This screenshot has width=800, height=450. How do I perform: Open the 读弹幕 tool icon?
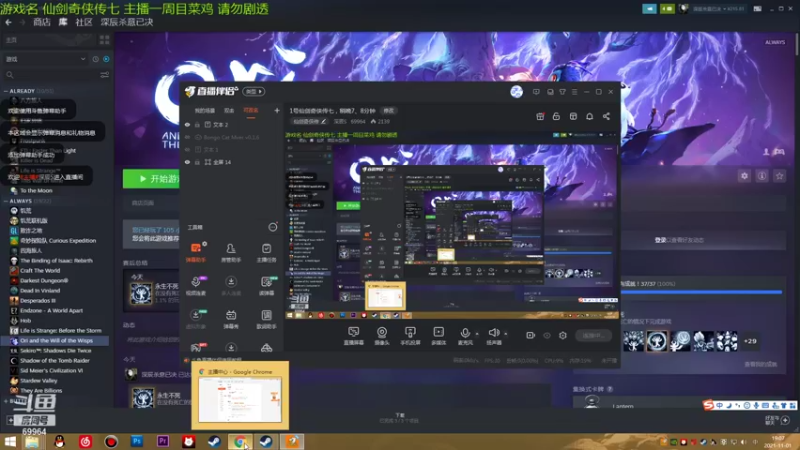[x=266, y=285]
